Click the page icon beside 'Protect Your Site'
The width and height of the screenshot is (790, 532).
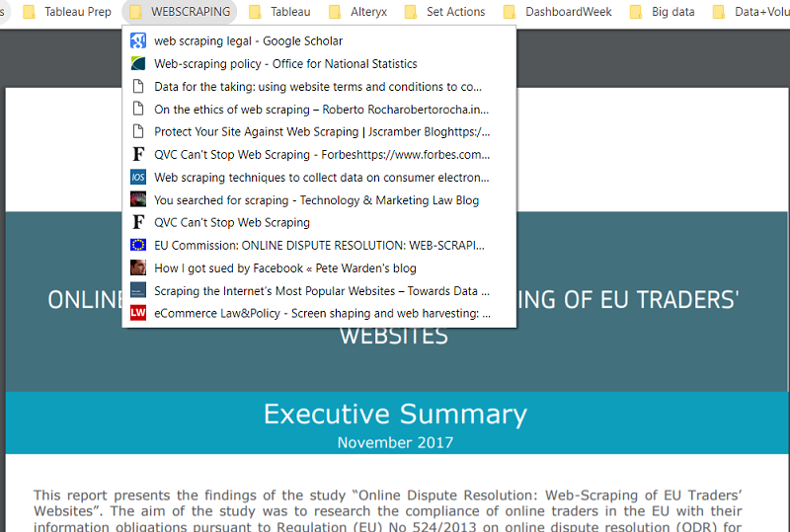tap(138, 131)
